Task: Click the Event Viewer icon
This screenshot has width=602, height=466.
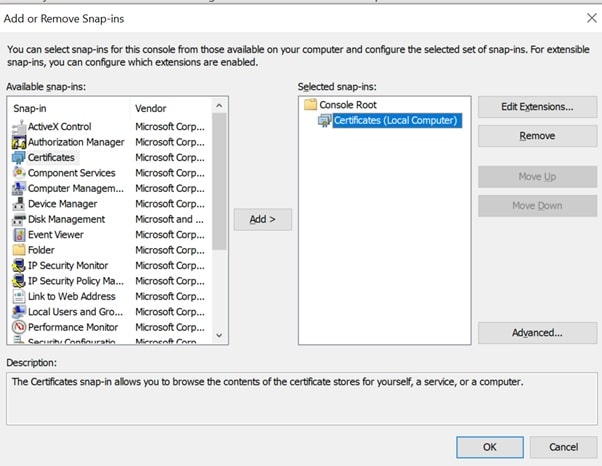Action: click(19, 235)
